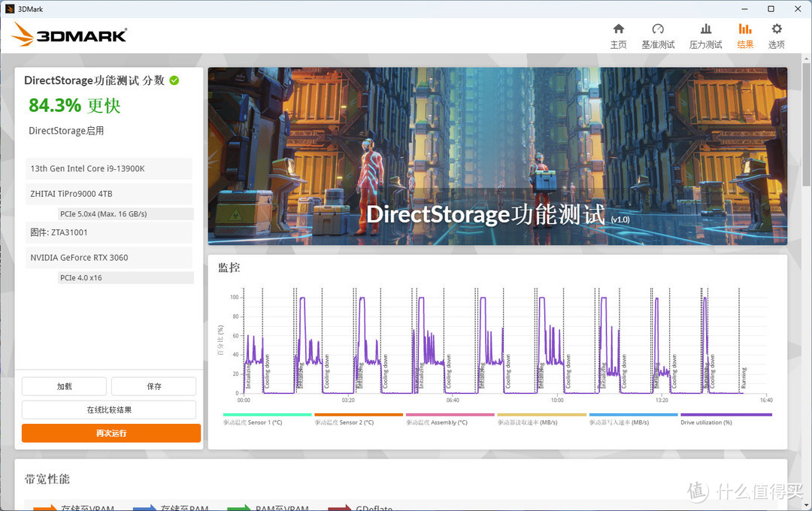Click the DirectStorage功能测试 分数 title
The height and width of the screenshot is (511, 812).
[94, 80]
